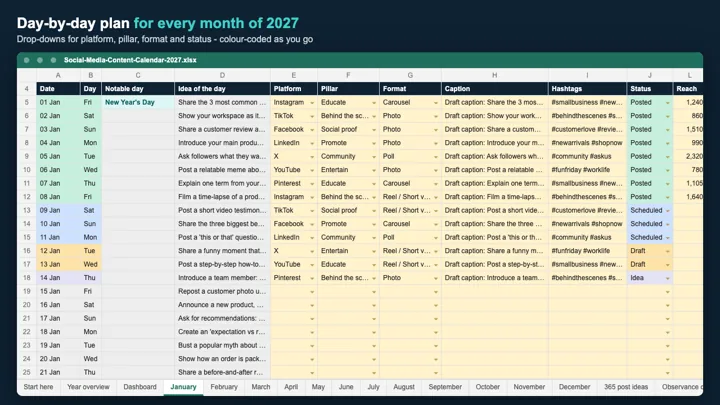Select column D header
The width and height of the screenshot is (720, 405).
click(222, 75)
